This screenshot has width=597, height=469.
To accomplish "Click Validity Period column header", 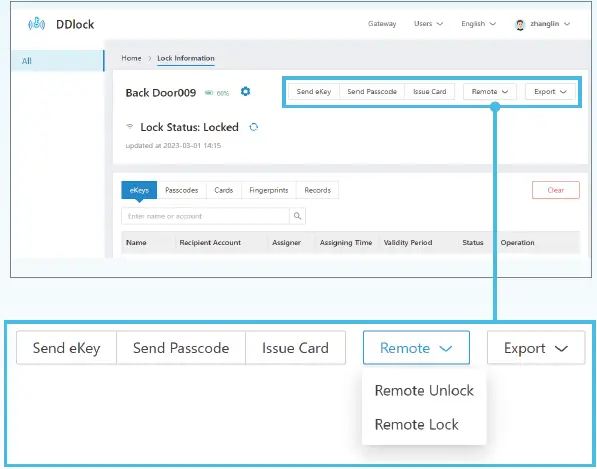I will point(408,242).
